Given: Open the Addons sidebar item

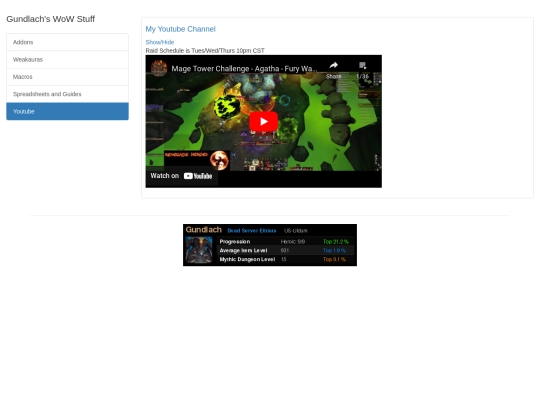Looking at the screenshot, I should [68, 42].
